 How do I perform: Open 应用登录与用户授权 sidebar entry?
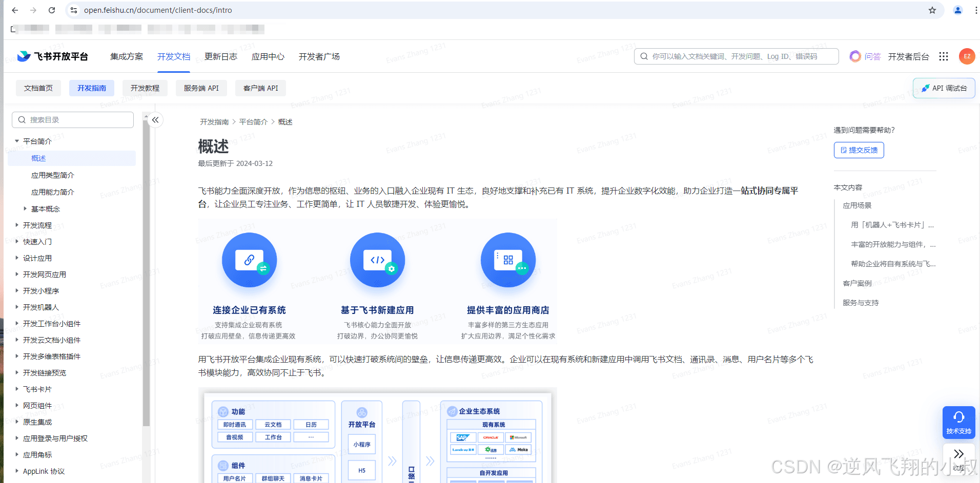(x=55, y=438)
